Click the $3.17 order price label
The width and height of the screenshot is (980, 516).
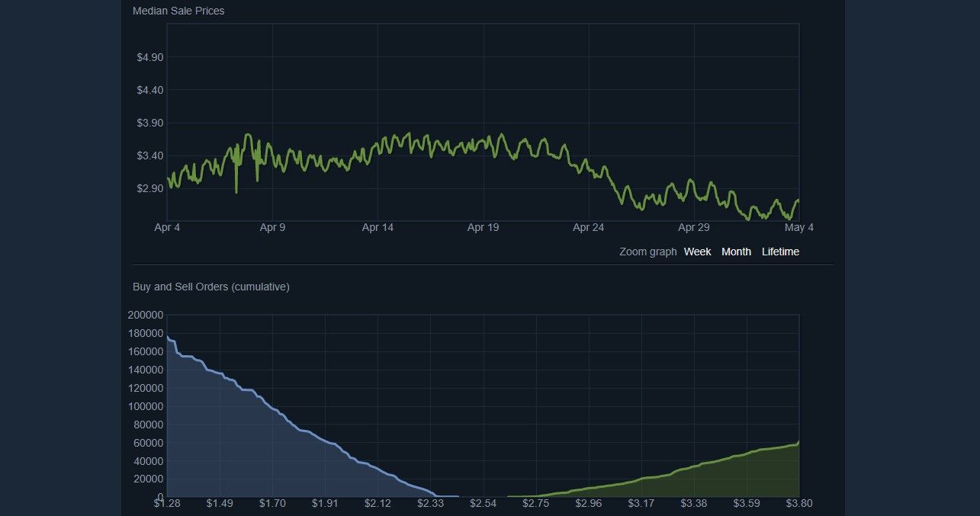[641, 504]
